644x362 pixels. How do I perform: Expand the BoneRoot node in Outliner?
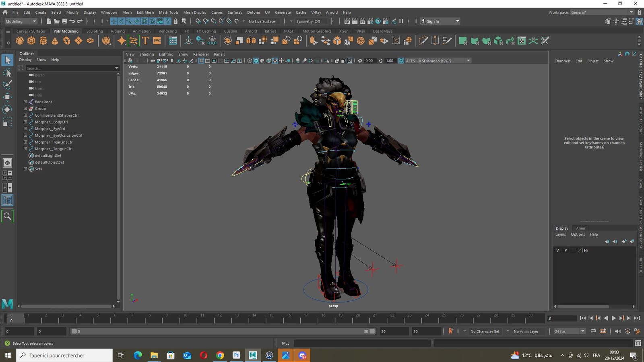pos(25,102)
